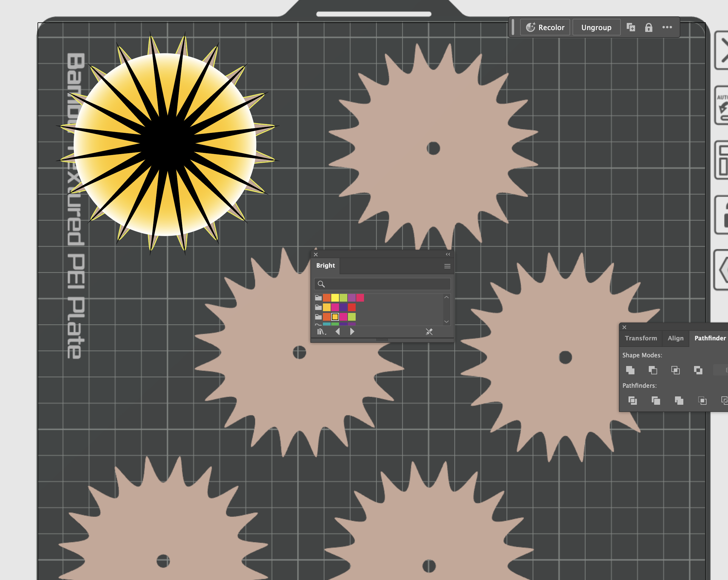The height and width of the screenshot is (580, 728).
Task: Open more options ellipsis in contextual bar
Action: [x=667, y=27]
